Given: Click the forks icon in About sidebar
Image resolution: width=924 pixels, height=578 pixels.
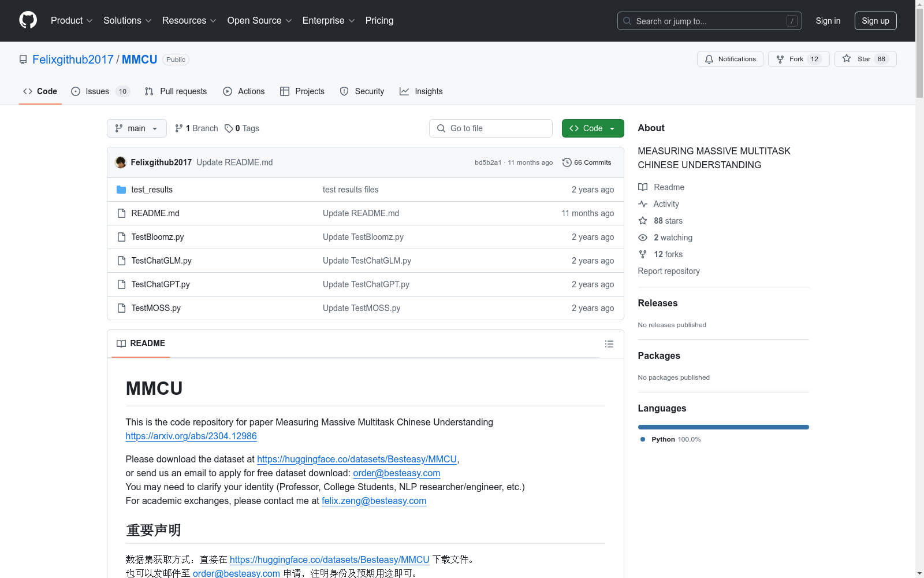Looking at the screenshot, I should pos(643,254).
